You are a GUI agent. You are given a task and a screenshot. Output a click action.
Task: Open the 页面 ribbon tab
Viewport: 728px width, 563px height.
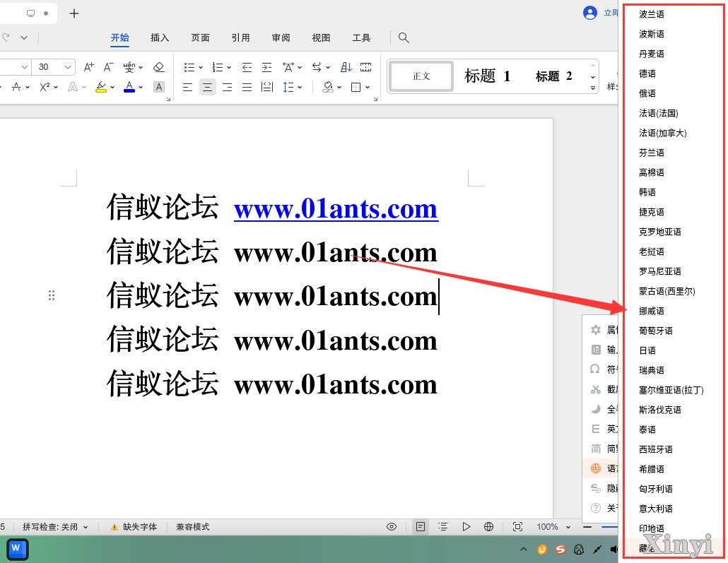coord(200,37)
